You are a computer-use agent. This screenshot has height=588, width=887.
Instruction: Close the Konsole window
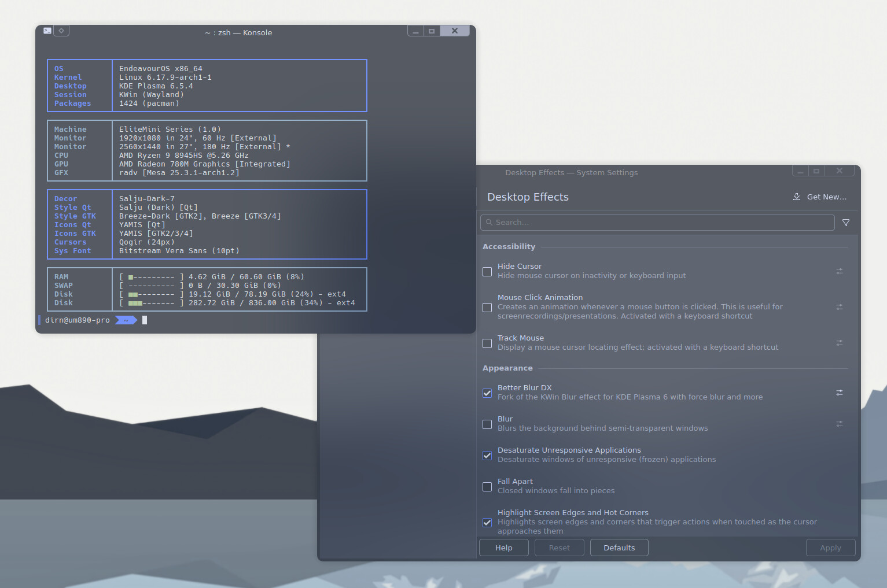coord(455,31)
